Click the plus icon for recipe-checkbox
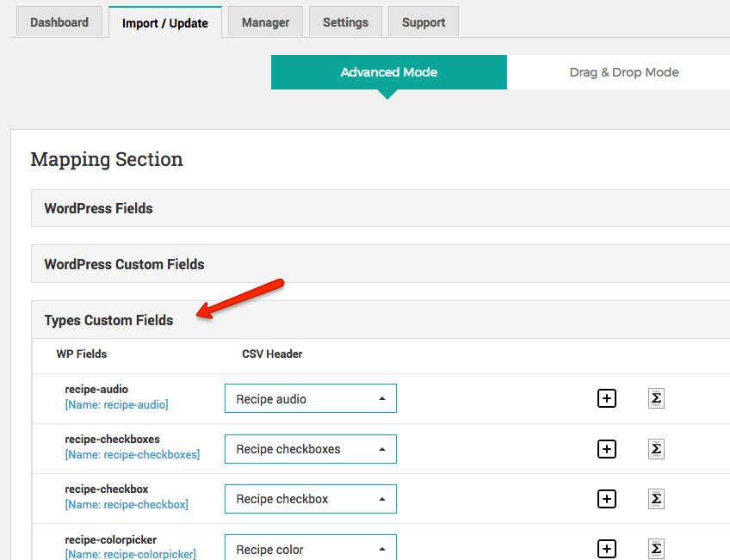The height and width of the screenshot is (560, 730). [x=607, y=499]
